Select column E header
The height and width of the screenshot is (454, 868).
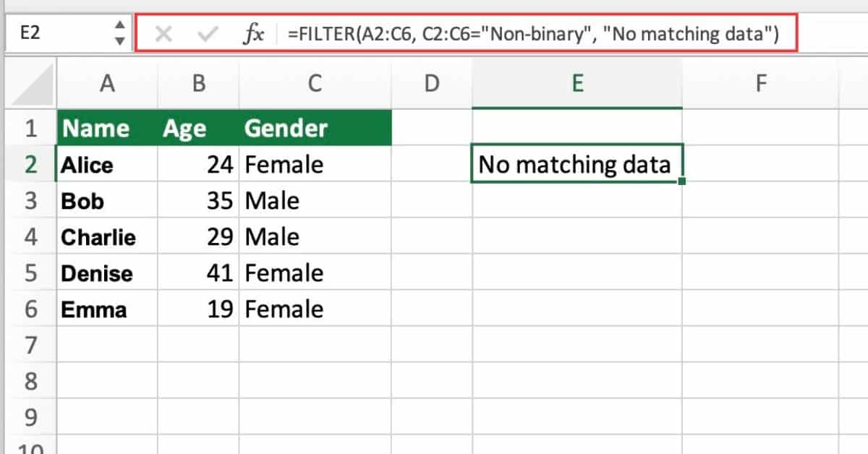(576, 84)
